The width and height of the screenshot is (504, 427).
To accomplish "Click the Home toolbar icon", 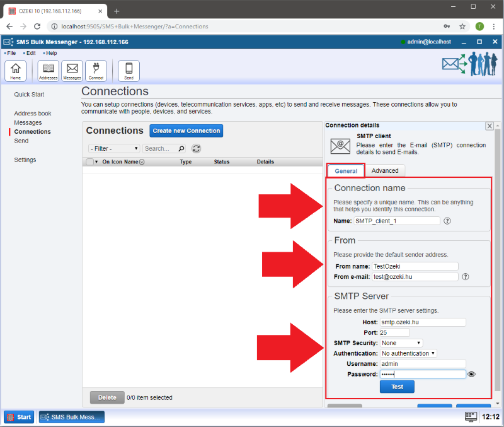I will pos(15,71).
